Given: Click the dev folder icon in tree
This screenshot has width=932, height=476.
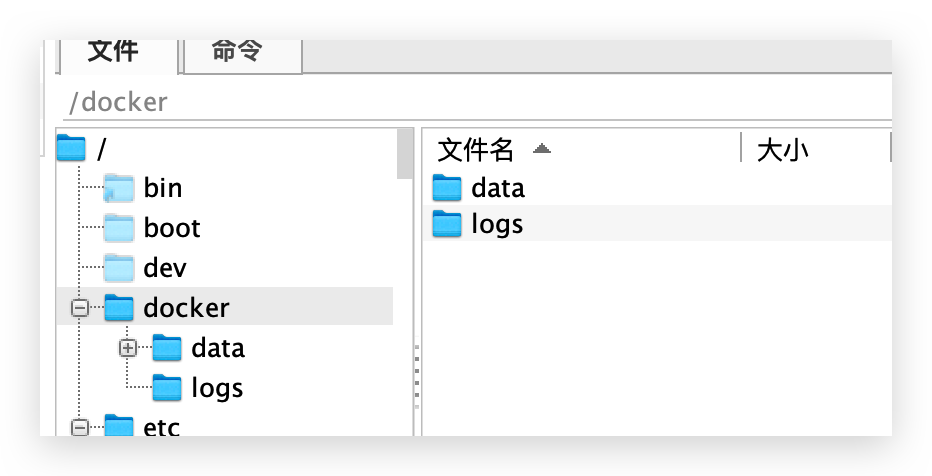Looking at the screenshot, I should pyautogui.click(x=118, y=267).
